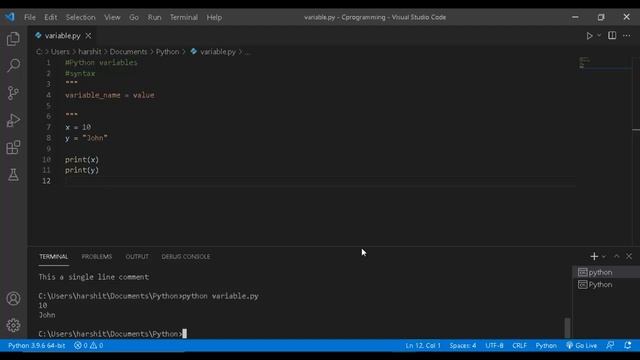The height and width of the screenshot is (360, 640).
Task: Open the Explorer view in activity bar
Action: pos(13,39)
